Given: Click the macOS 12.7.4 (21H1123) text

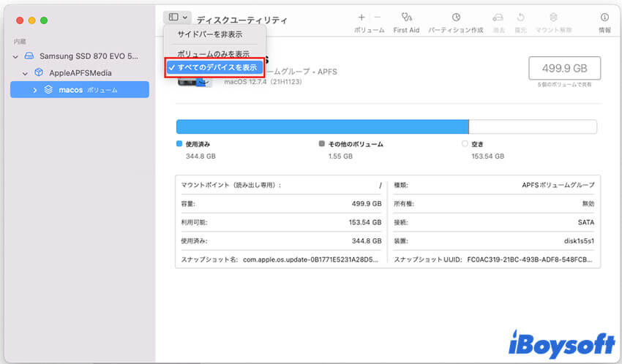Looking at the screenshot, I should [263, 82].
